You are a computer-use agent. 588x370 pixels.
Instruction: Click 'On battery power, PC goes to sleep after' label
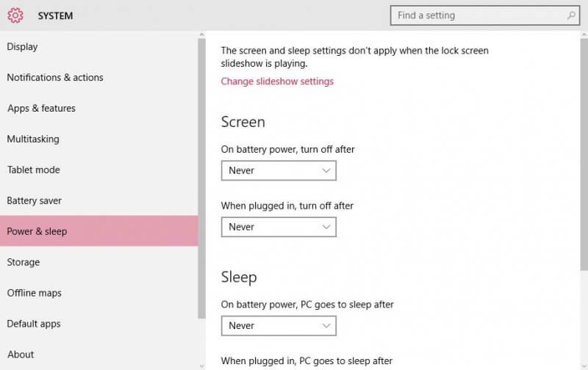click(307, 305)
